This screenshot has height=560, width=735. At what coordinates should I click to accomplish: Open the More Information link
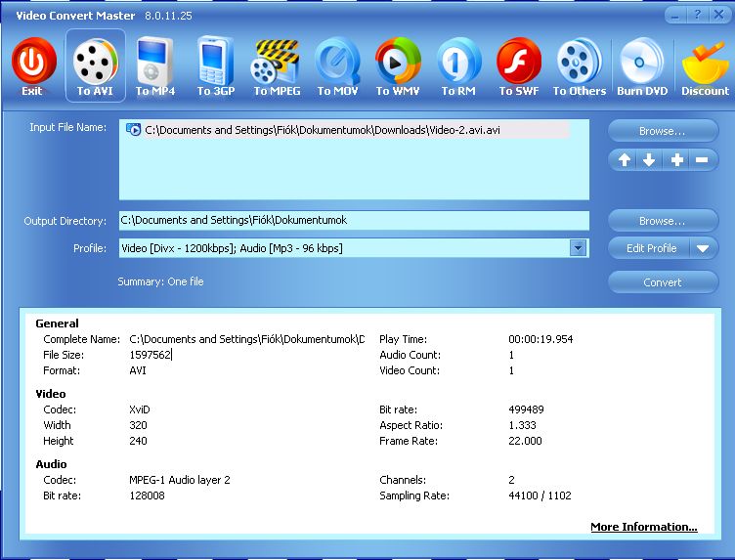(643, 527)
